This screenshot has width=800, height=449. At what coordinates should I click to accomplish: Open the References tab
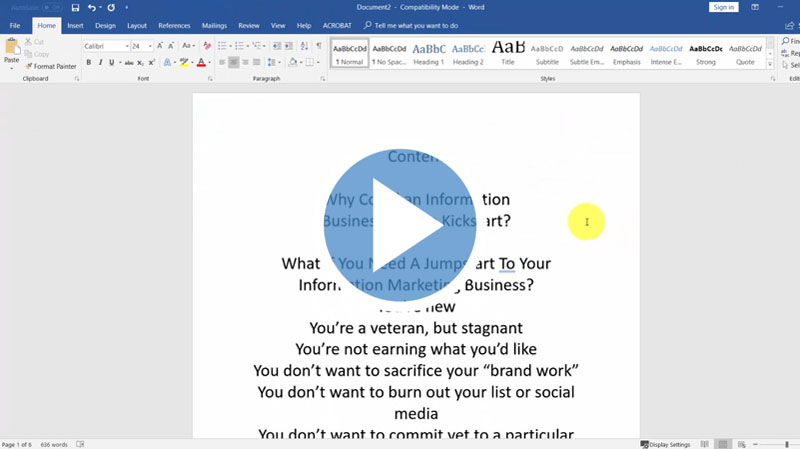(x=174, y=25)
